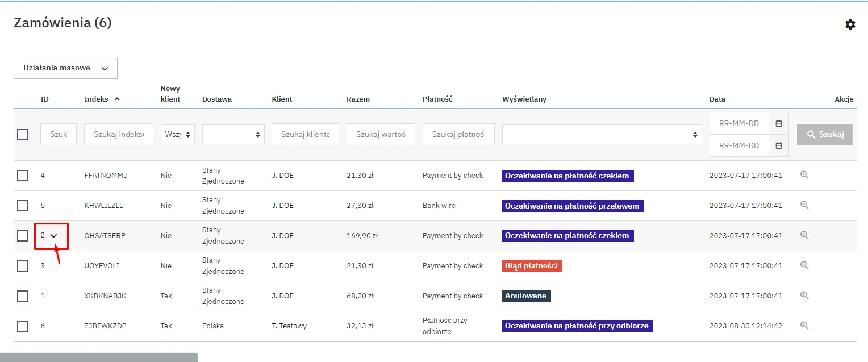Open calendar picker for end date
This screenshot has height=362, width=868.
pyautogui.click(x=778, y=145)
